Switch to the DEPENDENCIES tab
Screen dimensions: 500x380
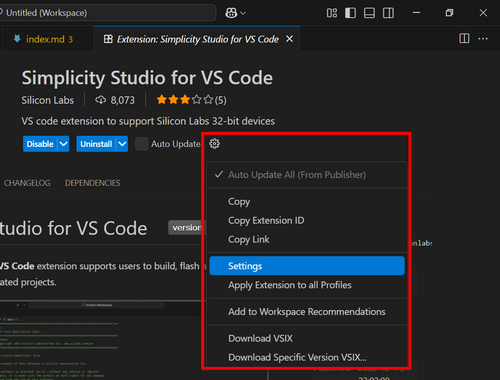tap(93, 183)
